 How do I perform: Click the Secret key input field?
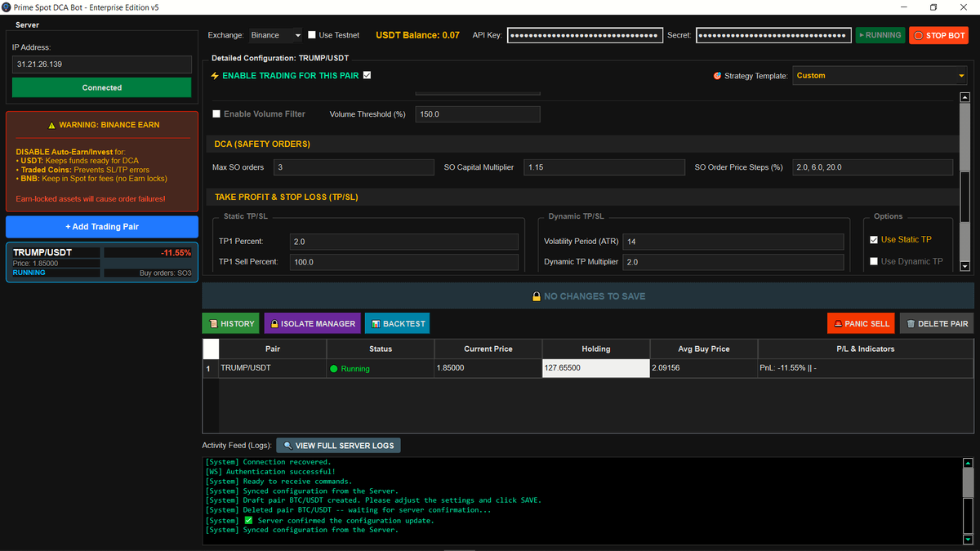773,35
